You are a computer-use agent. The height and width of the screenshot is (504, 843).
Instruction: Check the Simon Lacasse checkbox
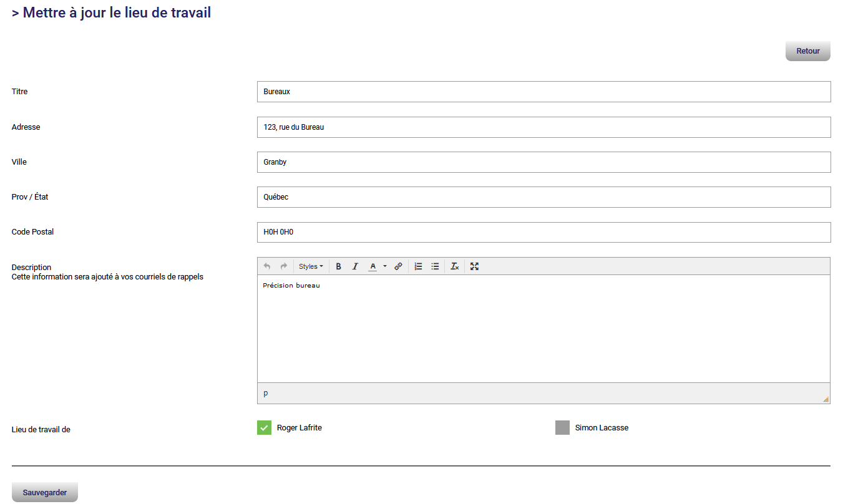click(562, 428)
